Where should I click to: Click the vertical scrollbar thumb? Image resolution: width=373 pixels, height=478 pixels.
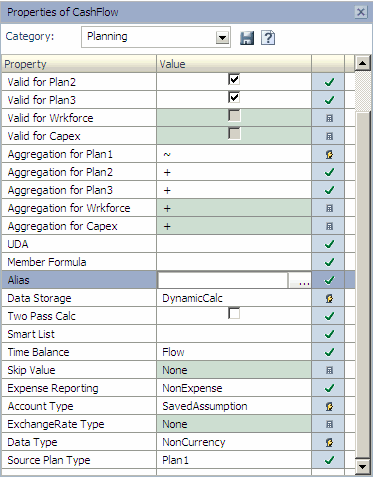click(363, 286)
